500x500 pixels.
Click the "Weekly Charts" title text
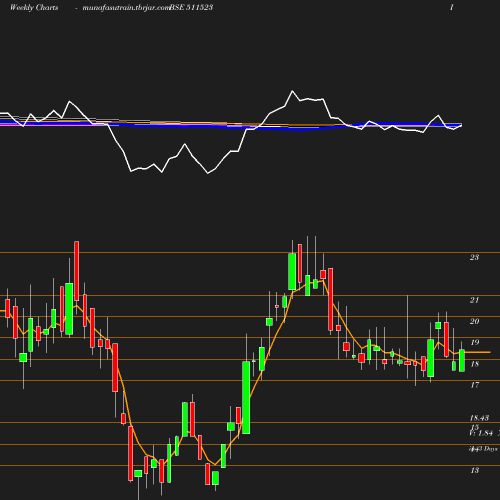pos(34,7)
